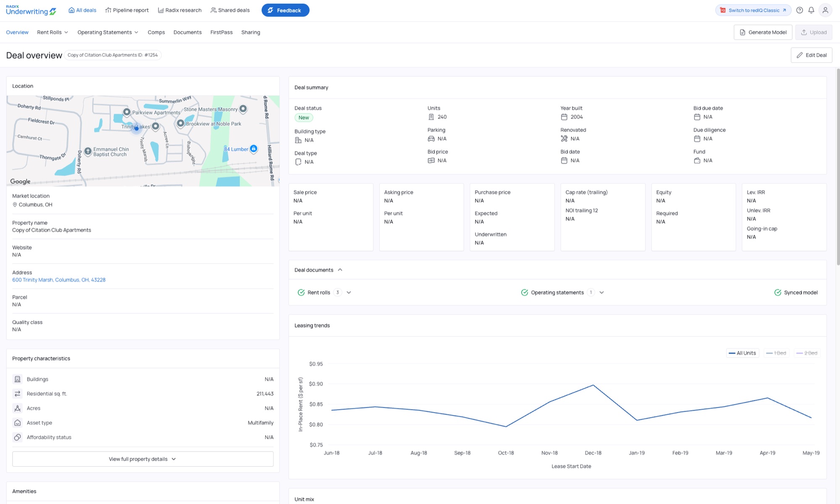Toggle the 1 Bed chart series

(x=776, y=353)
